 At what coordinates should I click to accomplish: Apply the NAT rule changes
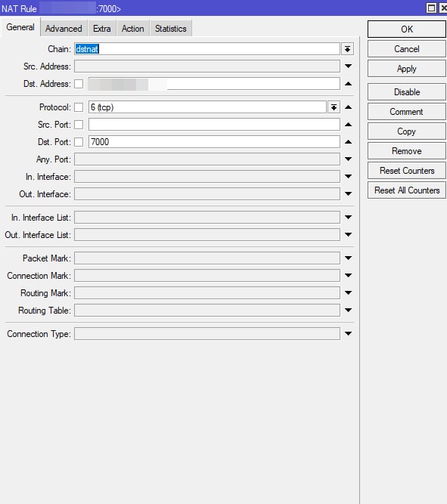point(407,69)
